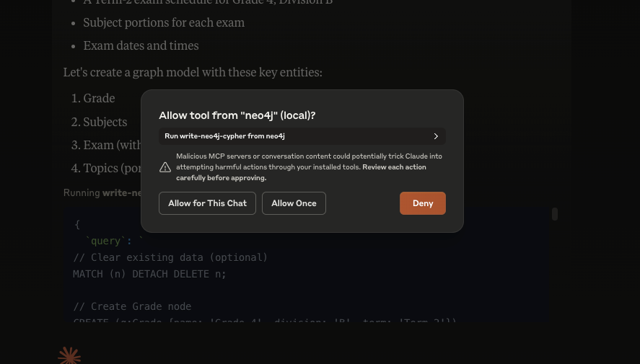Click the Allow tool from neo4j title
640x364 pixels.
[x=237, y=115]
